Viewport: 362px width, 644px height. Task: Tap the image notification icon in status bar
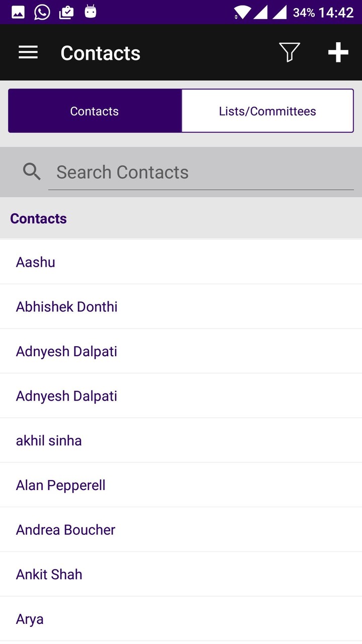click(18, 12)
